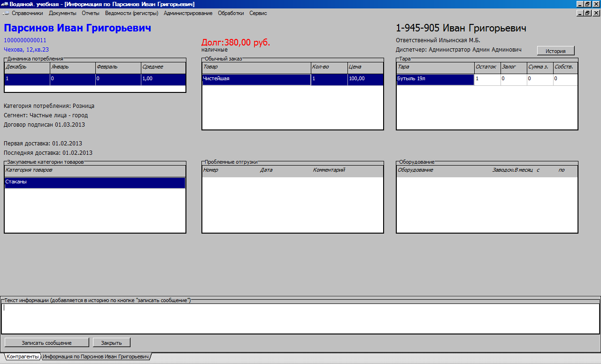The width and height of the screenshot is (601, 364).
Task: Open the Сервис menu
Action: (x=258, y=13)
